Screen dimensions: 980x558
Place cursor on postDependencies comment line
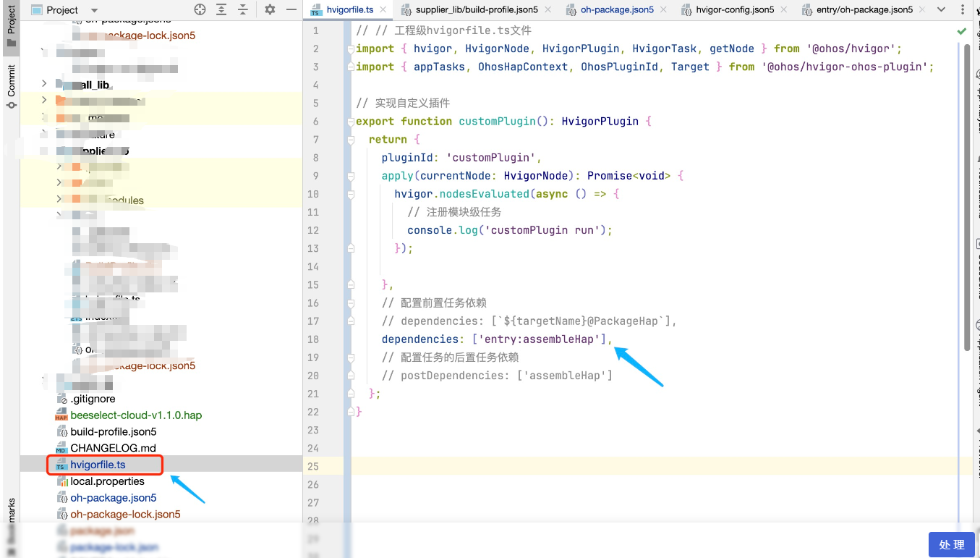pos(497,375)
